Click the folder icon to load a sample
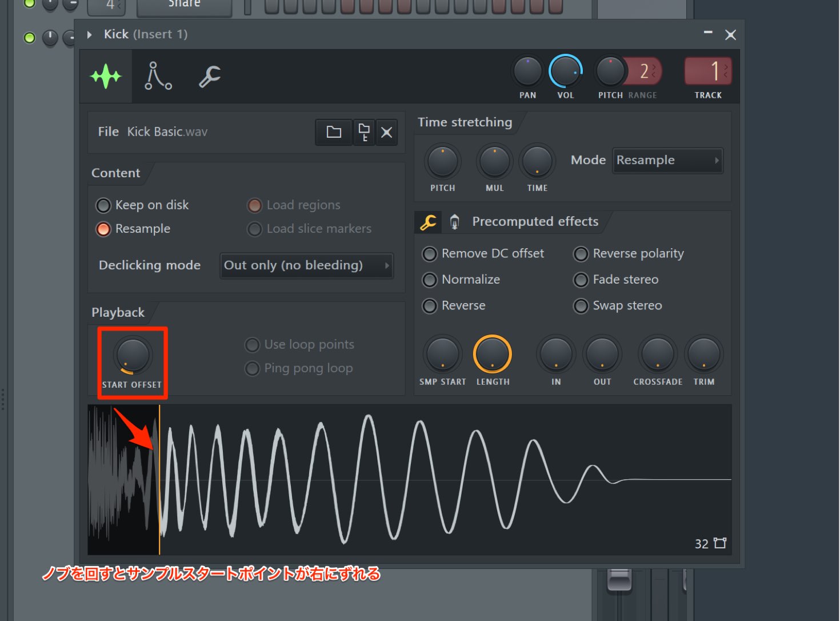Image resolution: width=840 pixels, height=621 pixels. coord(334,132)
